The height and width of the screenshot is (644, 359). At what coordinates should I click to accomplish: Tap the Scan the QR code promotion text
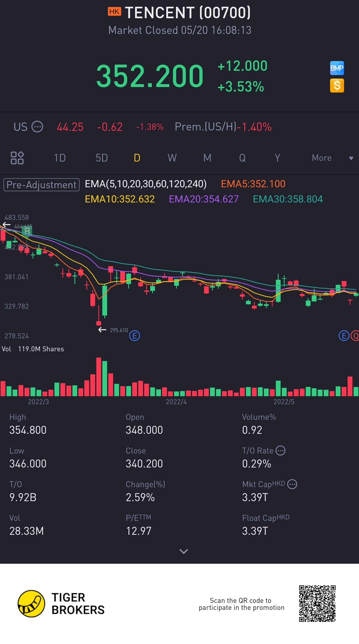click(x=242, y=604)
